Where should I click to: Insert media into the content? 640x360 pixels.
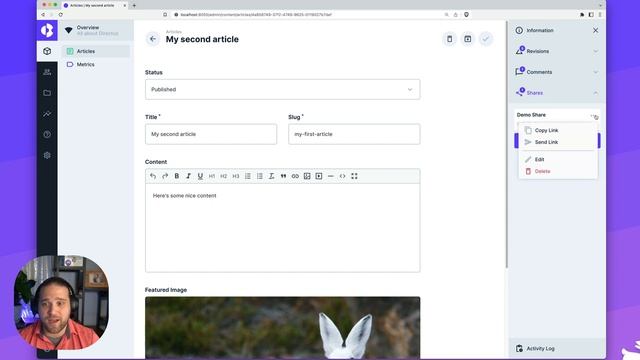(319, 176)
